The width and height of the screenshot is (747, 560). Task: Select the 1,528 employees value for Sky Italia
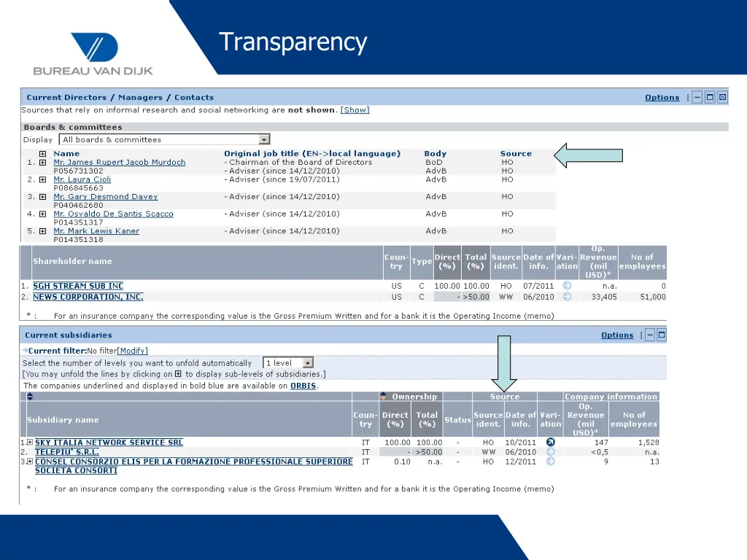click(x=649, y=443)
